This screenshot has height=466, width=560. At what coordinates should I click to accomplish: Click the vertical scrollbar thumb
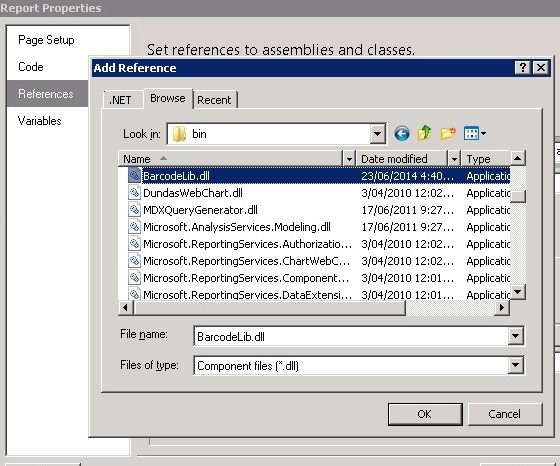click(x=518, y=196)
